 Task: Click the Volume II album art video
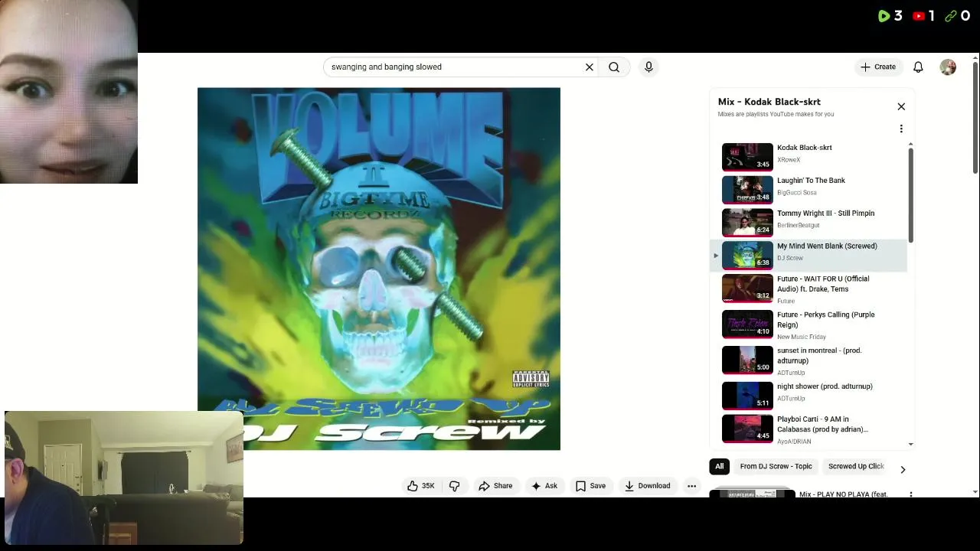point(379,269)
